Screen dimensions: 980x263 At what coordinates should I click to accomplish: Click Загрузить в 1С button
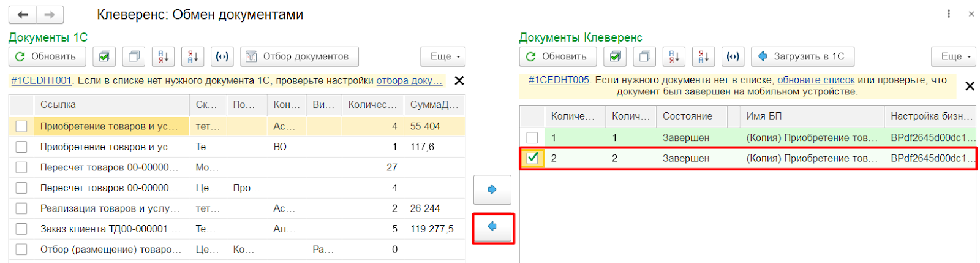coord(802,56)
